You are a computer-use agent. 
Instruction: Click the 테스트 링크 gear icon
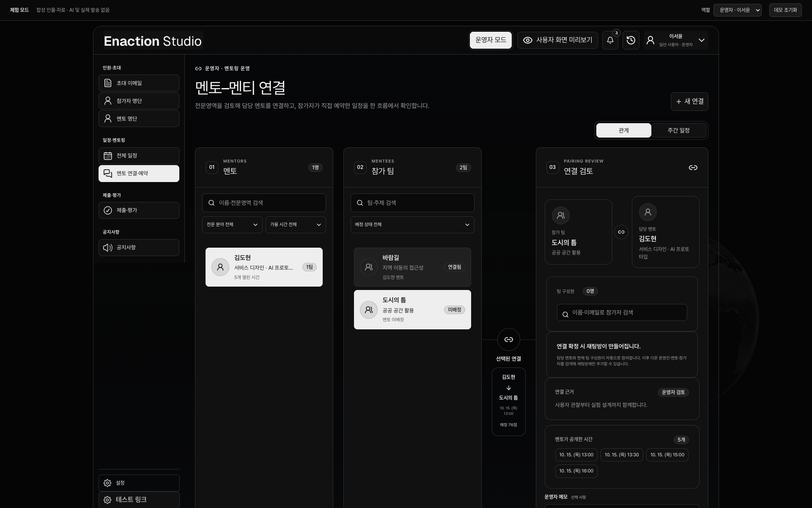(107, 500)
